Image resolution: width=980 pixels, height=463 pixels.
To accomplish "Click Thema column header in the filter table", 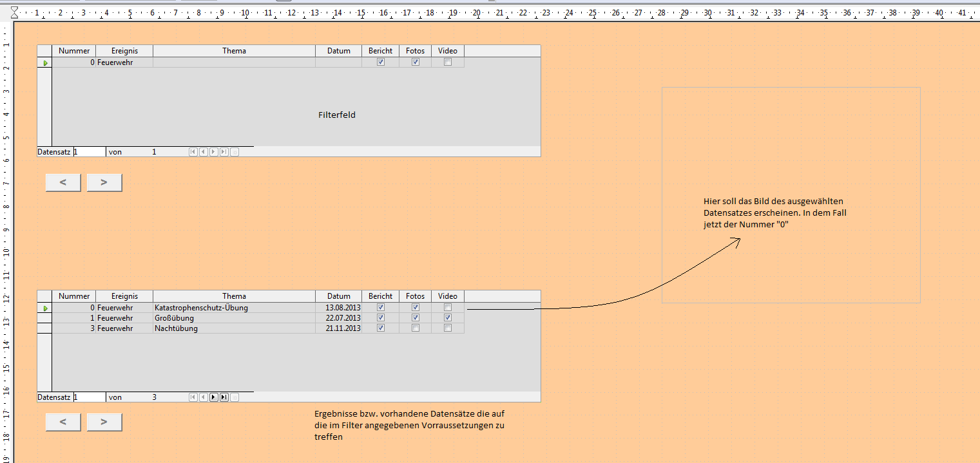I will click(235, 51).
